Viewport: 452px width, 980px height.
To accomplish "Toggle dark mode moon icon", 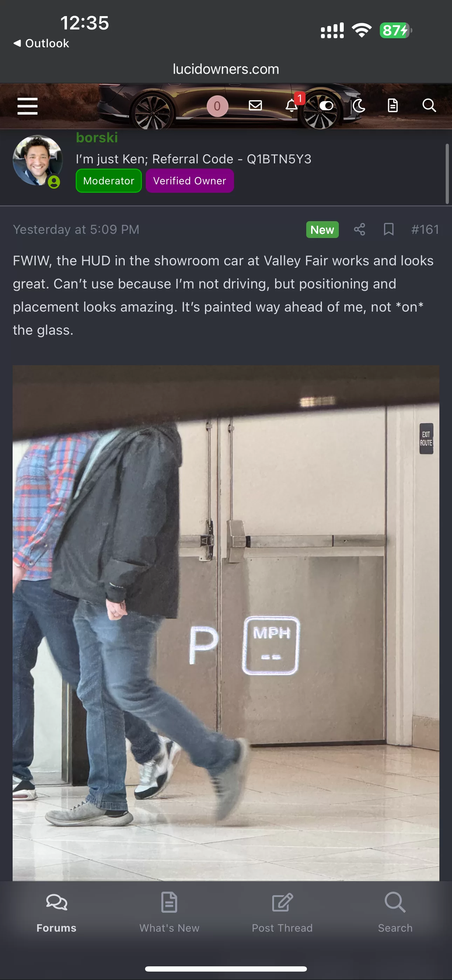I will click(x=359, y=106).
